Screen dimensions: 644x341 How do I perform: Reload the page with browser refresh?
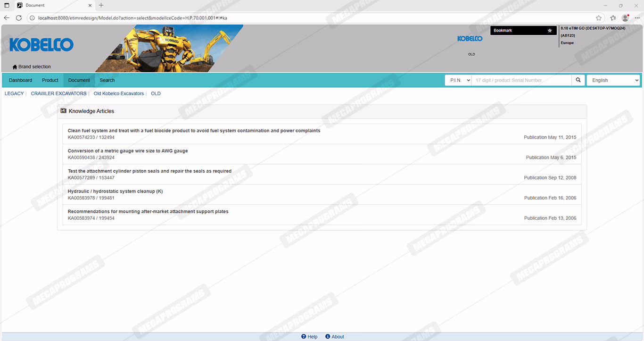point(19,18)
